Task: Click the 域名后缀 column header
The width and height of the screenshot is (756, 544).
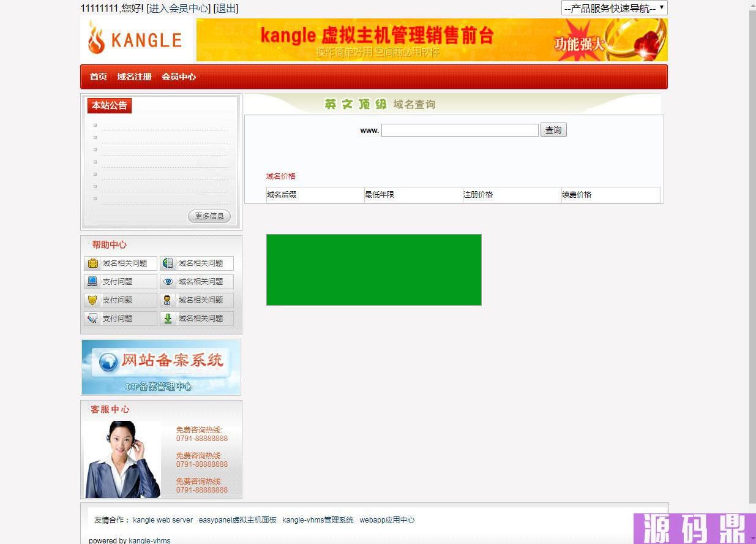Action: pyautogui.click(x=282, y=195)
